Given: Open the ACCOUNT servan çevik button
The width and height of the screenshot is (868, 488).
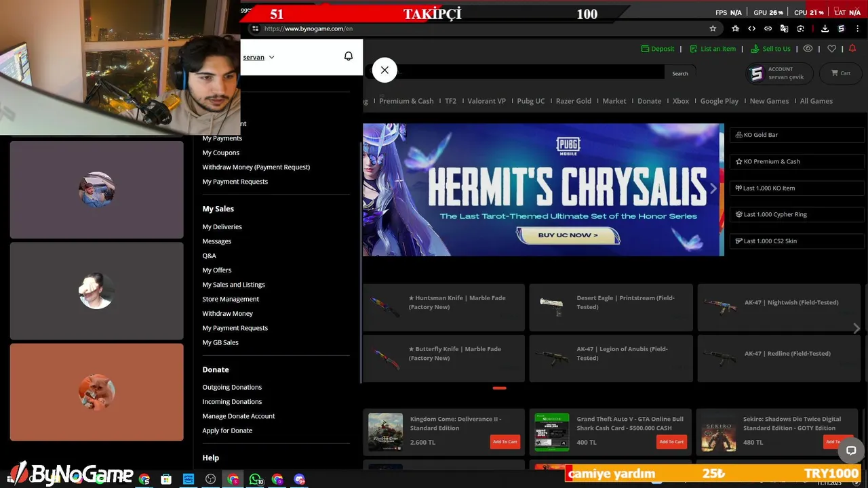Looking at the screenshot, I should (778, 73).
